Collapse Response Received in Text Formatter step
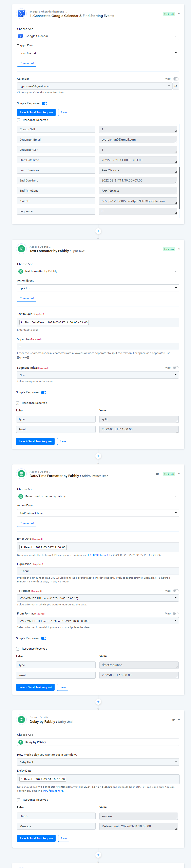 (18, 403)
